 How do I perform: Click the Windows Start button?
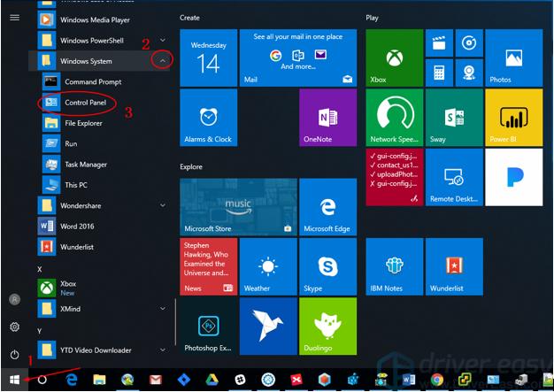coord(15,380)
